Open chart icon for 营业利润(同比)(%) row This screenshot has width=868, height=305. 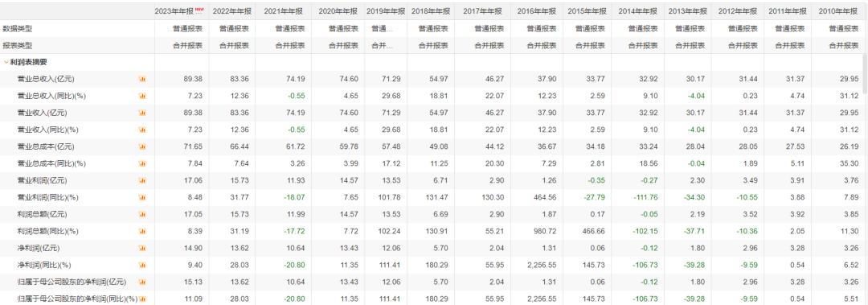pyautogui.click(x=142, y=197)
